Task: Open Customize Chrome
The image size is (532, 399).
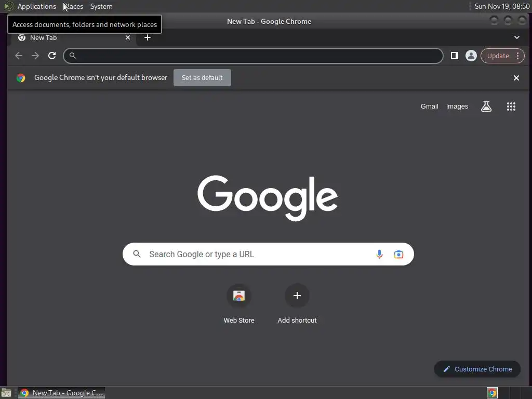Action: click(x=477, y=369)
